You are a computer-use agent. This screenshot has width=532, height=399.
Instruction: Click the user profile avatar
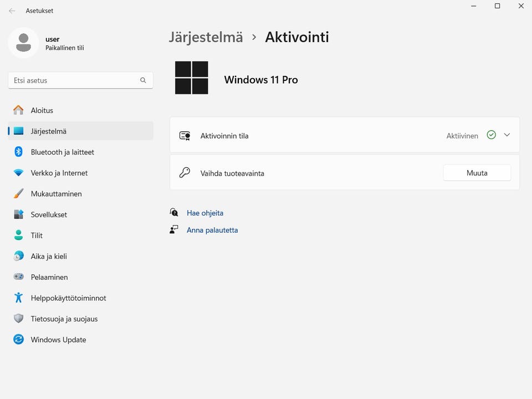pos(23,43)
